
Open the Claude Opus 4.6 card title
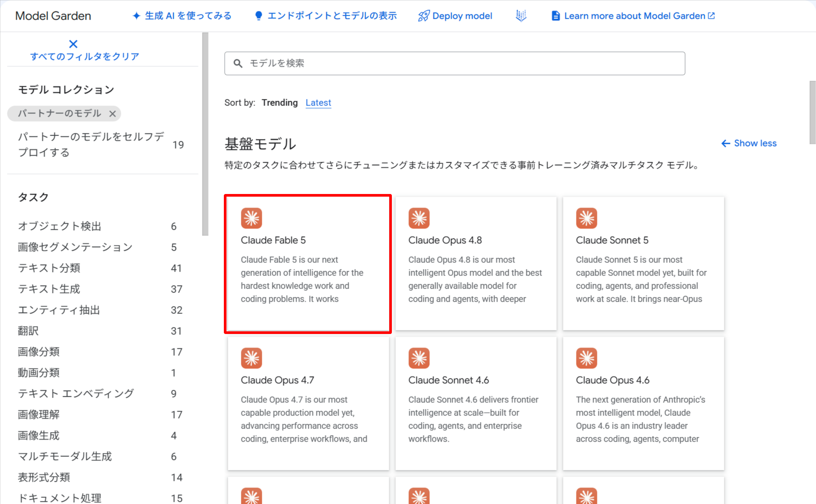[x=613, y=380]
